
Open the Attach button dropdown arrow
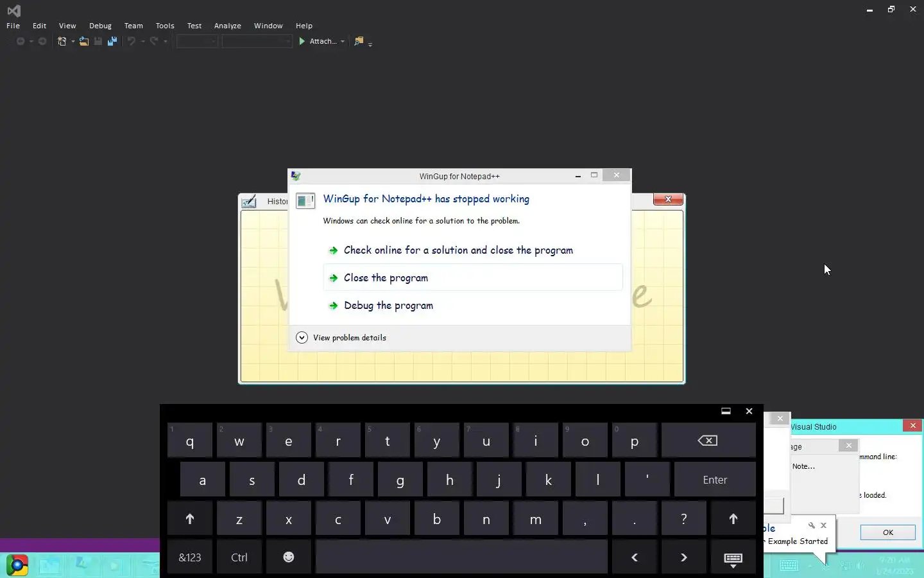tap(343, 42)
